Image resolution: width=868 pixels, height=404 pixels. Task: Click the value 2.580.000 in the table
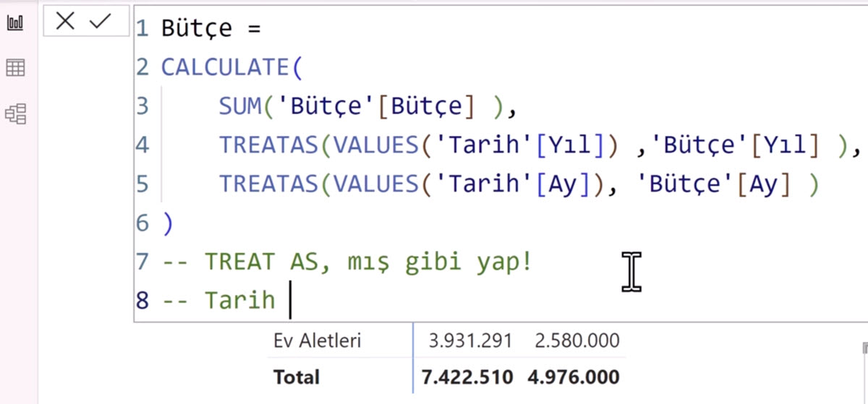pyautogui.click(x=577, y=340)
